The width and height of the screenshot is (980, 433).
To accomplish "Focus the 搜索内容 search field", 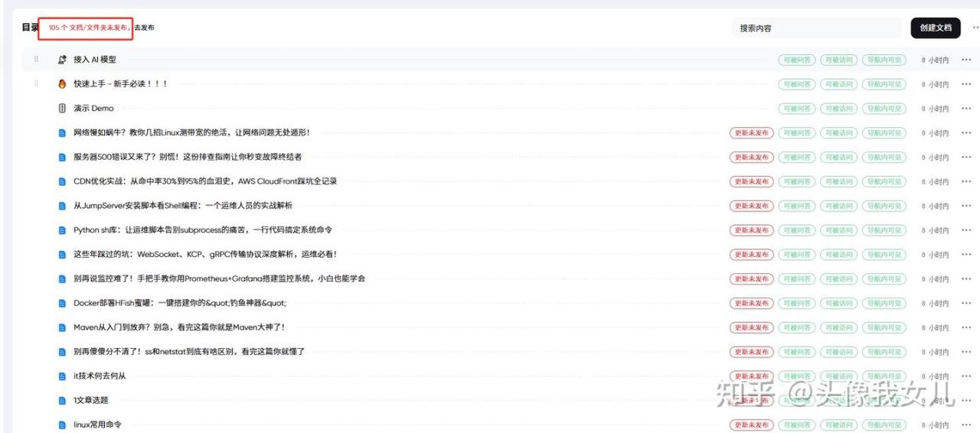I will [x=816, y=28].
